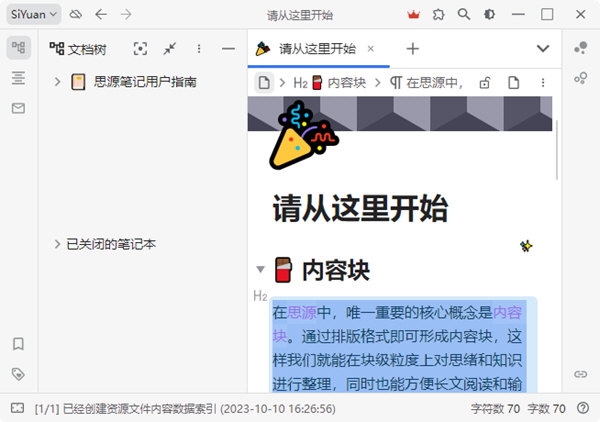This screenshot has width=600, height=422.
Task: Click the red crown VIP icon
Action: [413, 15]
